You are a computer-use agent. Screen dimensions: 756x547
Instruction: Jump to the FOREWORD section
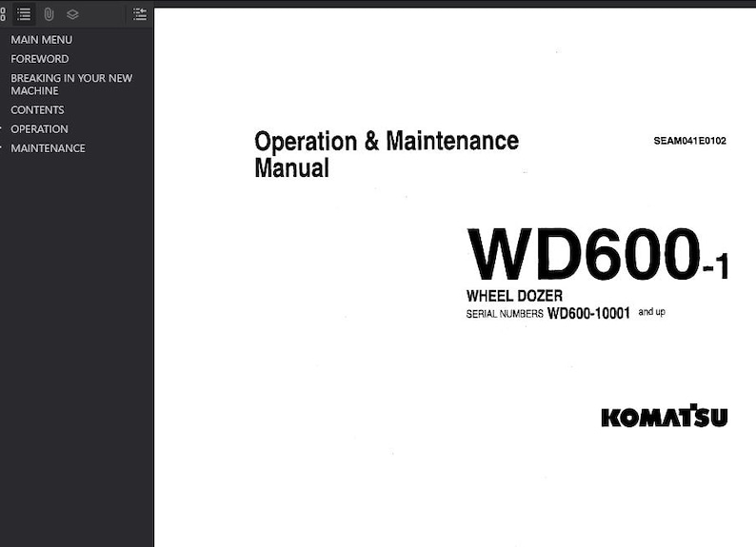pos(40,59)
